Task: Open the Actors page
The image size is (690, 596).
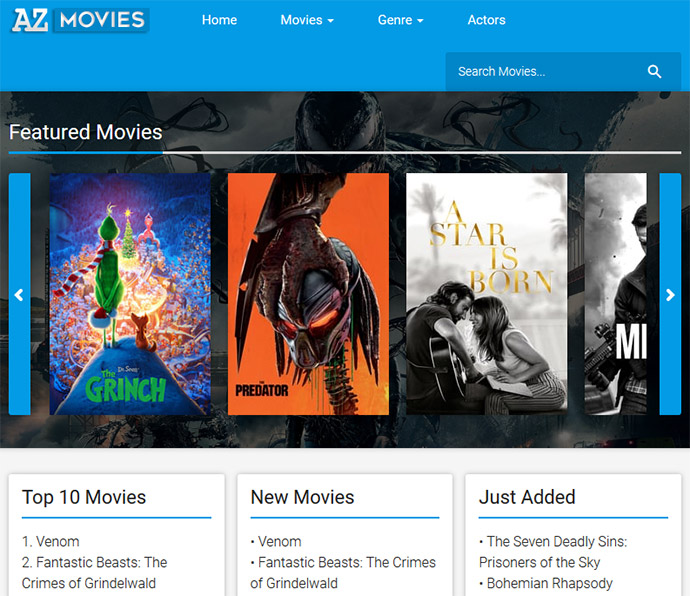Action: click(486, 20)
